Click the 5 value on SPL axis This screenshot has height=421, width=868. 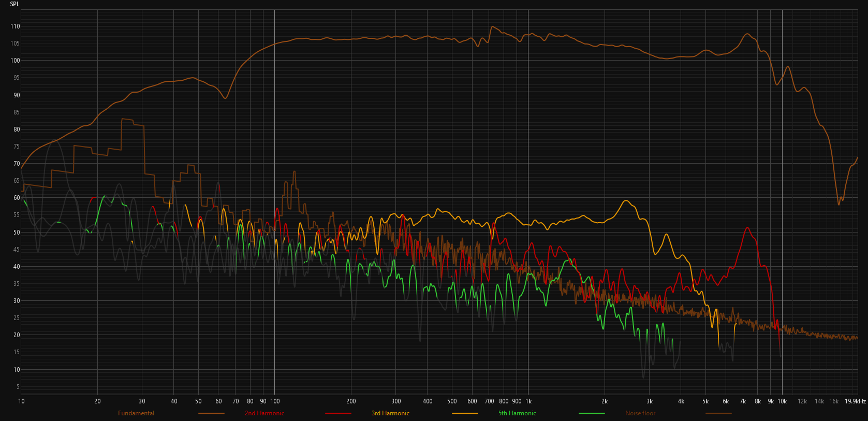[18, 387]
